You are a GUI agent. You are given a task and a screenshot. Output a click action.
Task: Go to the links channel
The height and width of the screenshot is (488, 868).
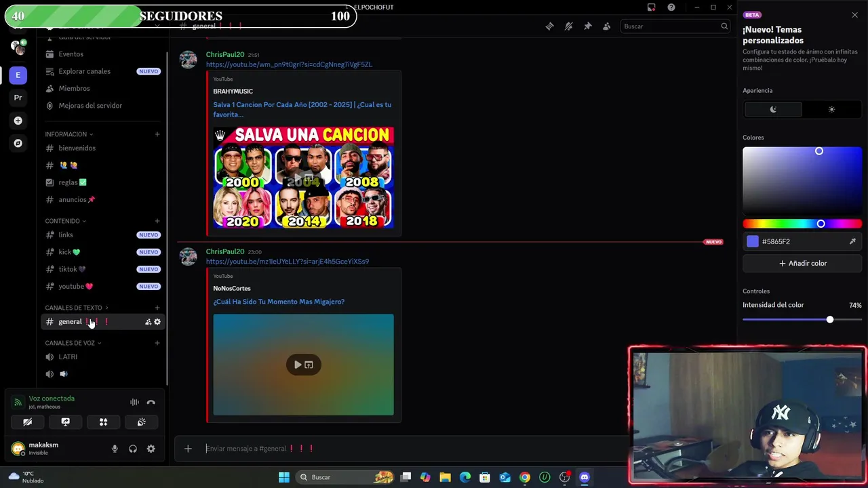(x=102, y=235)
